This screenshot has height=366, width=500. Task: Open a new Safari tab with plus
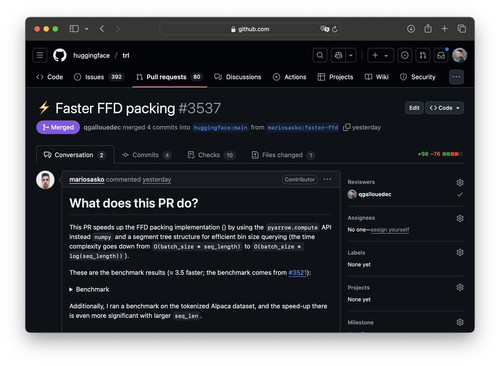click(x=444, y=29)
